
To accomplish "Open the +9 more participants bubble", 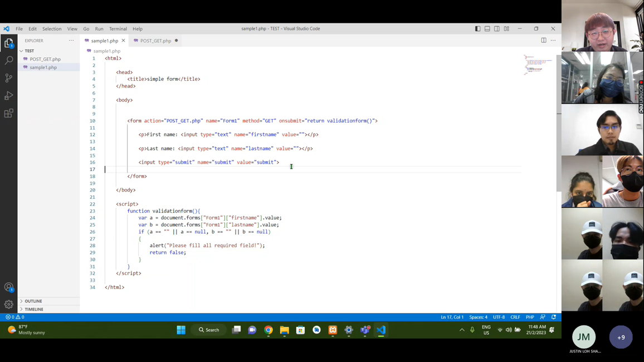I will [621, 337].
